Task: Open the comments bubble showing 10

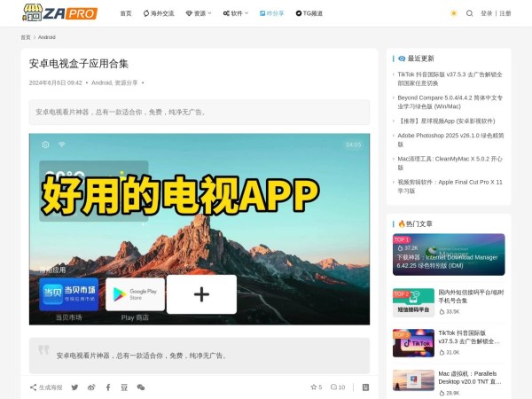Action: click(338, 387)
